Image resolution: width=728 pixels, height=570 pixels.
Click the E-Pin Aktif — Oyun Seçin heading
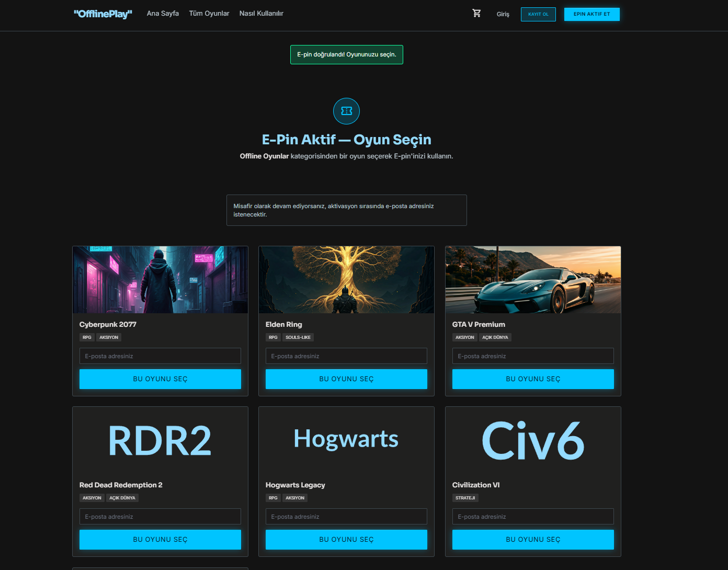(x=347, y=140)
